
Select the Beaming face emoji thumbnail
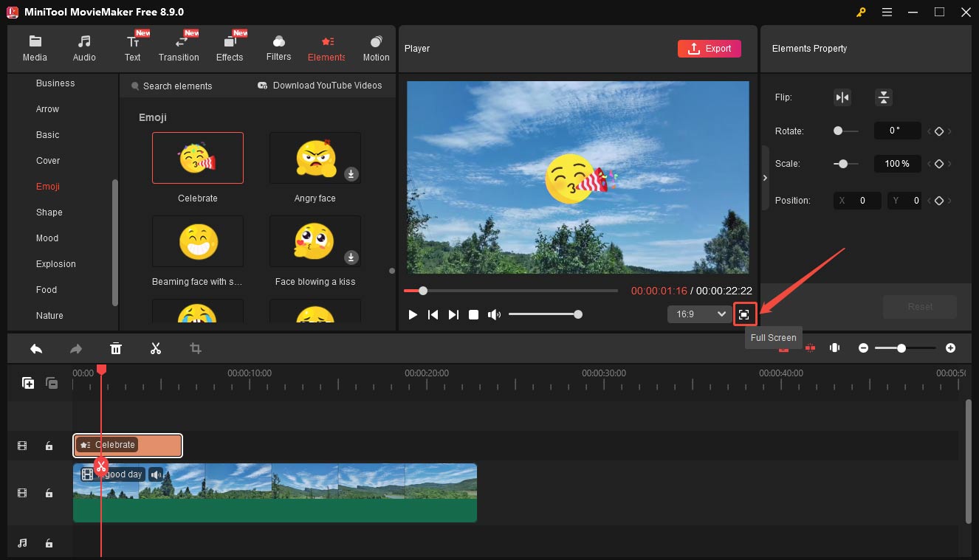tap(198, 241)
